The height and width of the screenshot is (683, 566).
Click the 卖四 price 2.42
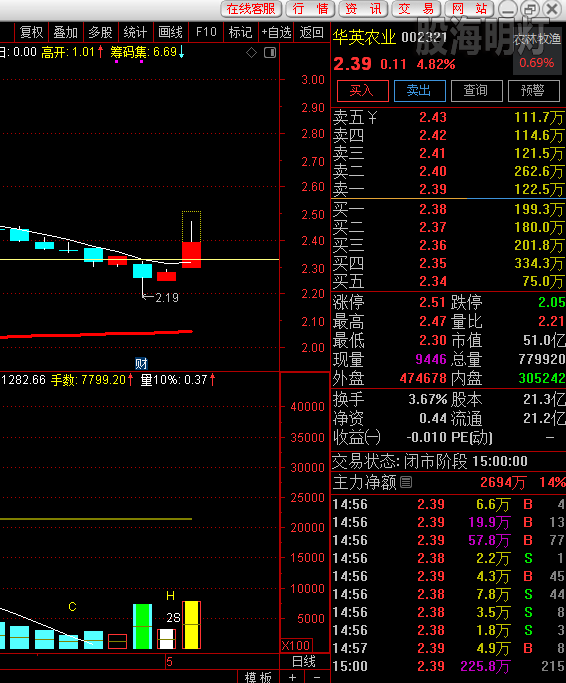[433, 135]
